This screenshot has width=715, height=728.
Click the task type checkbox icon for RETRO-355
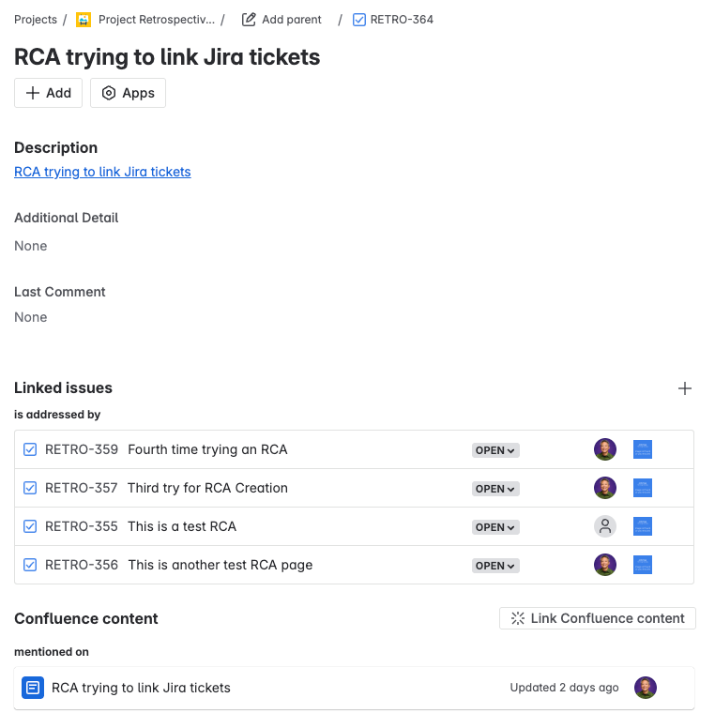point(30,527)
